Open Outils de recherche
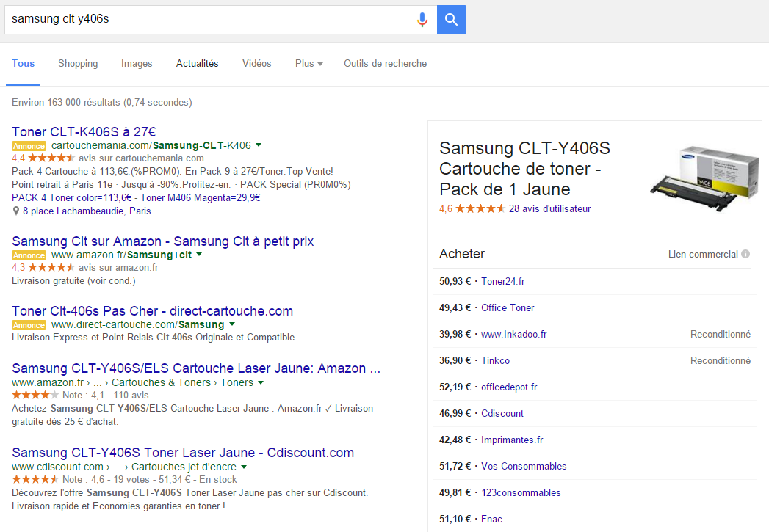769x532 pixels. coord(385,64)
